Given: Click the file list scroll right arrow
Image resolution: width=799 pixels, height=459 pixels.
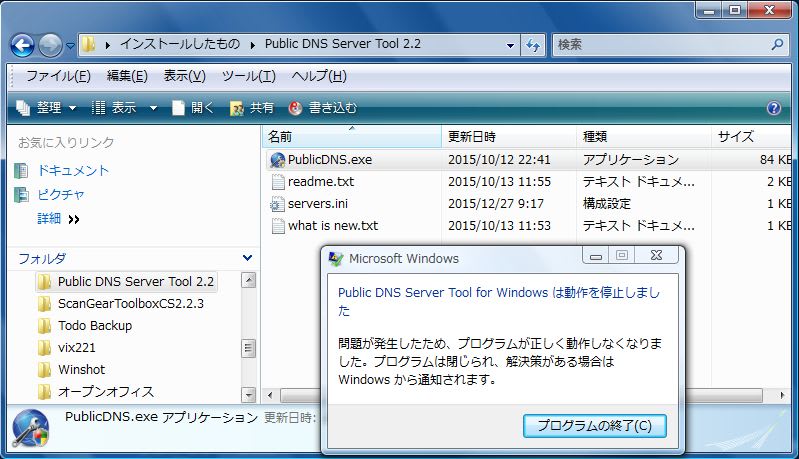Looking at the screenshot, I should (782, 395).
